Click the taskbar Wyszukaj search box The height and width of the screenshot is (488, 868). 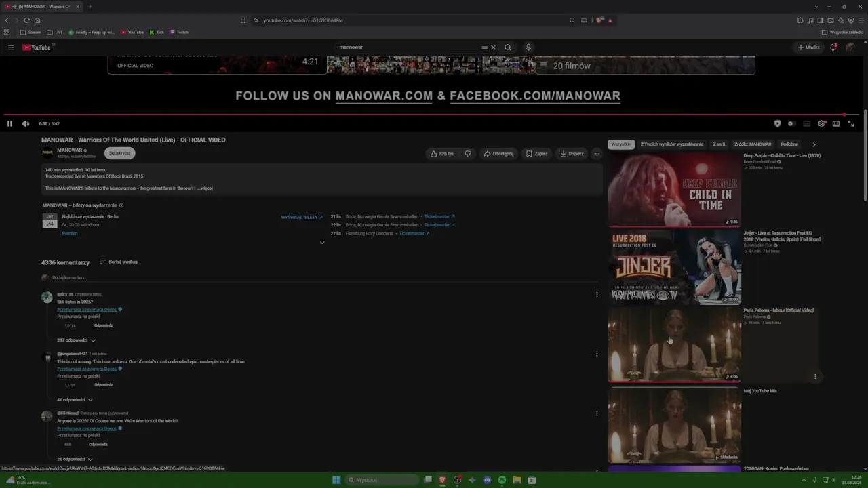pos(382,480)
